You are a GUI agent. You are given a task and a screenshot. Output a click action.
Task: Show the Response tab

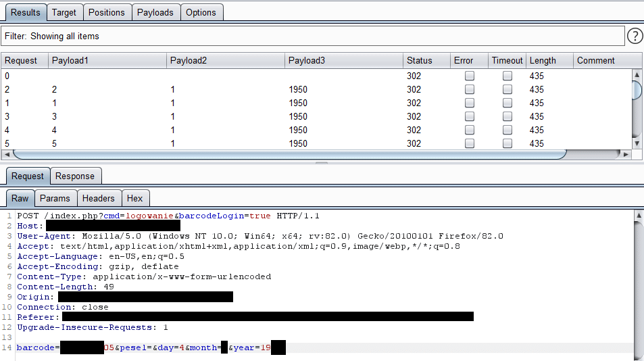coord(75,176)
